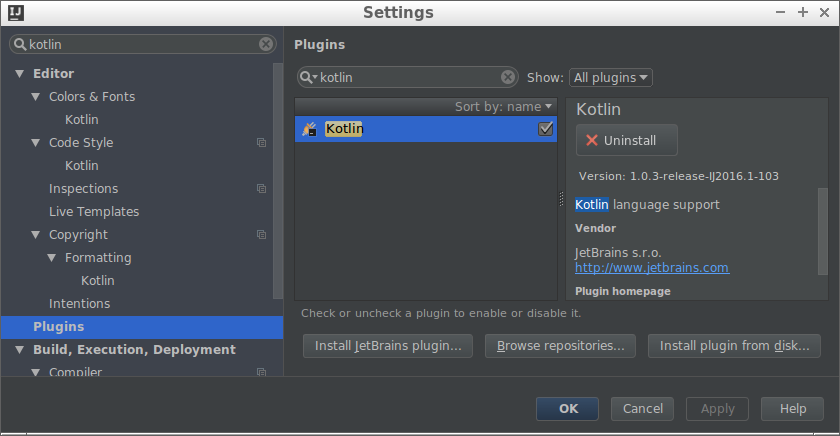Open the jetbrains.com vendor link

pos(652,268)
